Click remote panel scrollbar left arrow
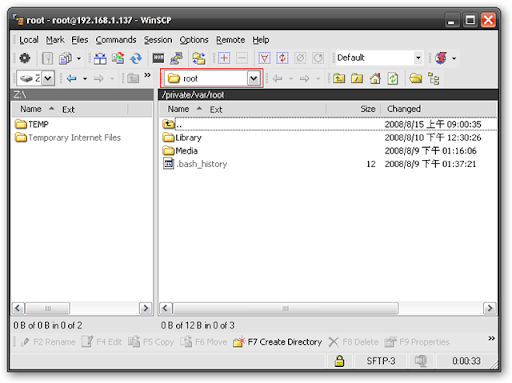This screenshot has width=512, height=383. (165, 308)
